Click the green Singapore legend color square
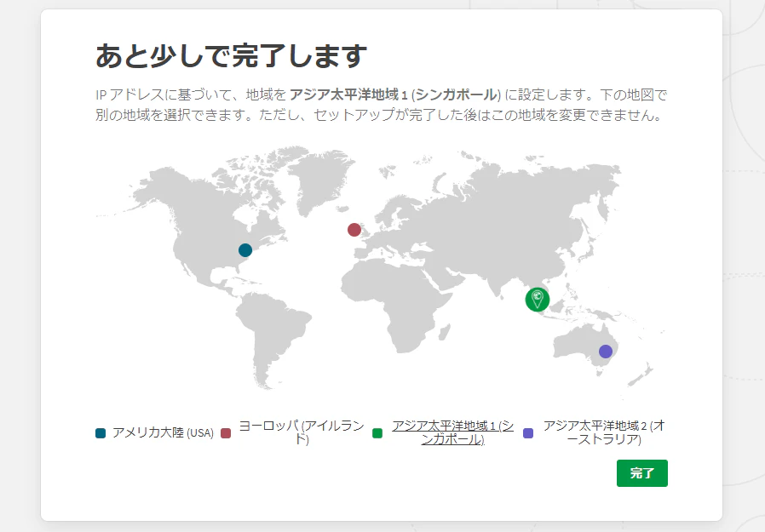 point(377,433)
